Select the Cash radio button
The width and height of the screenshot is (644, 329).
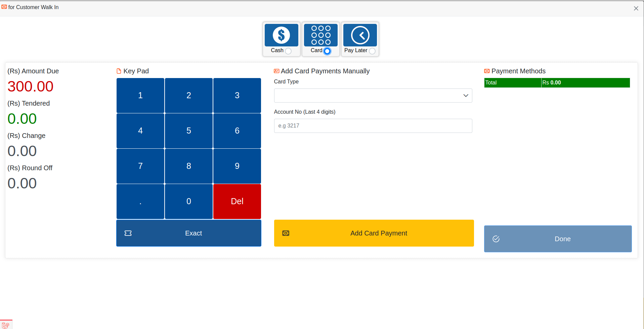coord(288,51)
